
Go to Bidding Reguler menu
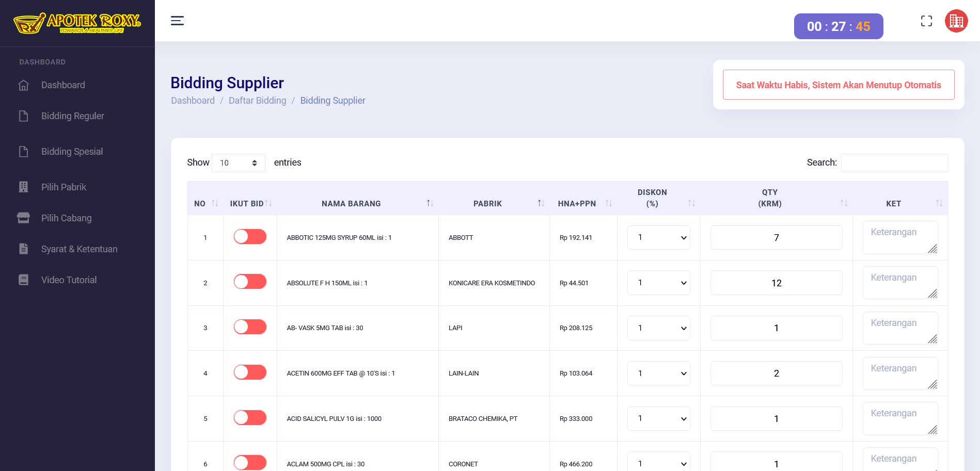click(73, 116)
